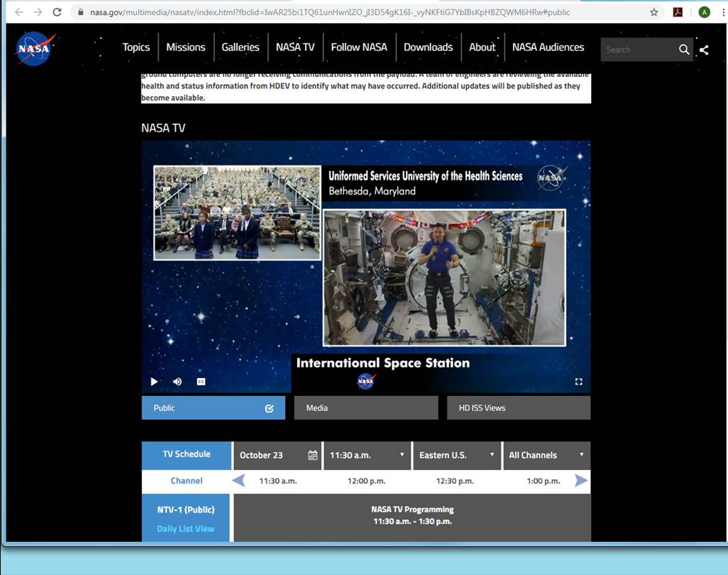Screen dimensions: 728x575
Task: Switch to the Media channel
Action: pyautogui.click(x=366, y=408)
